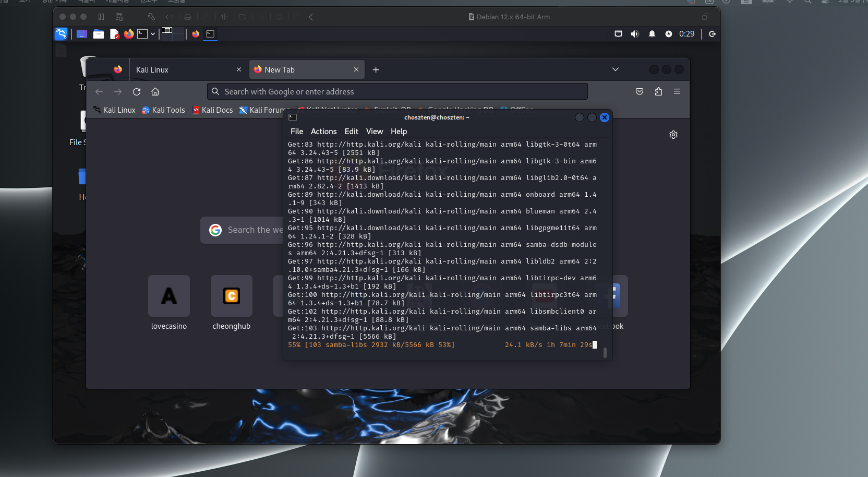The height and width of the screenshot is (477, 868).
Task: Close the Kali Linux tab
Action: 239,69
